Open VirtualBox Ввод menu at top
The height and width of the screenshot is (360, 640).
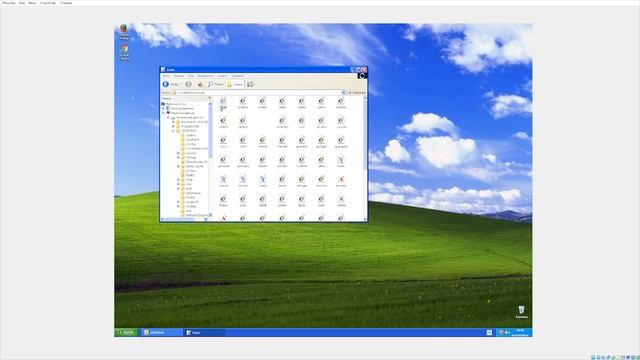coord(32,3)
